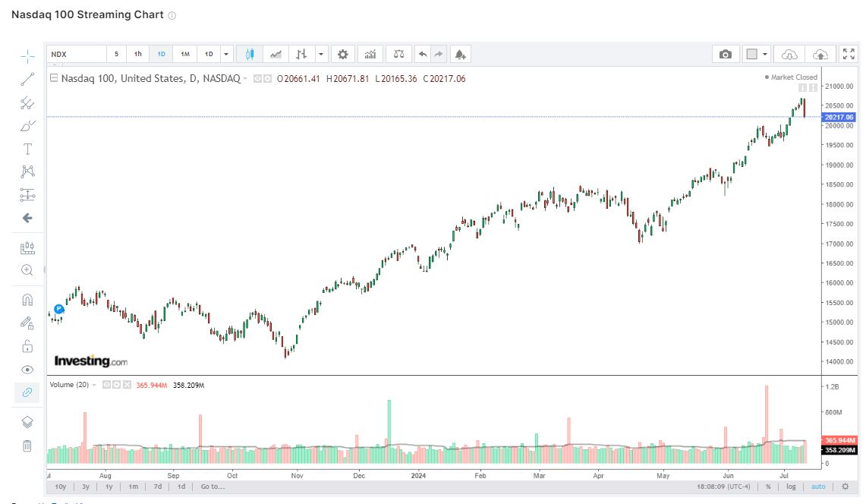Switch to the 1h timeframe
866x504 pixels.
click(x=138, y=55)
